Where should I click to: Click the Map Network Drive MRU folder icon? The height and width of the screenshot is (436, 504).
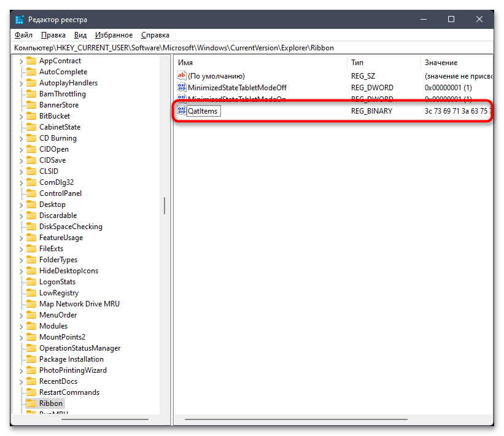tap(31, 304)
